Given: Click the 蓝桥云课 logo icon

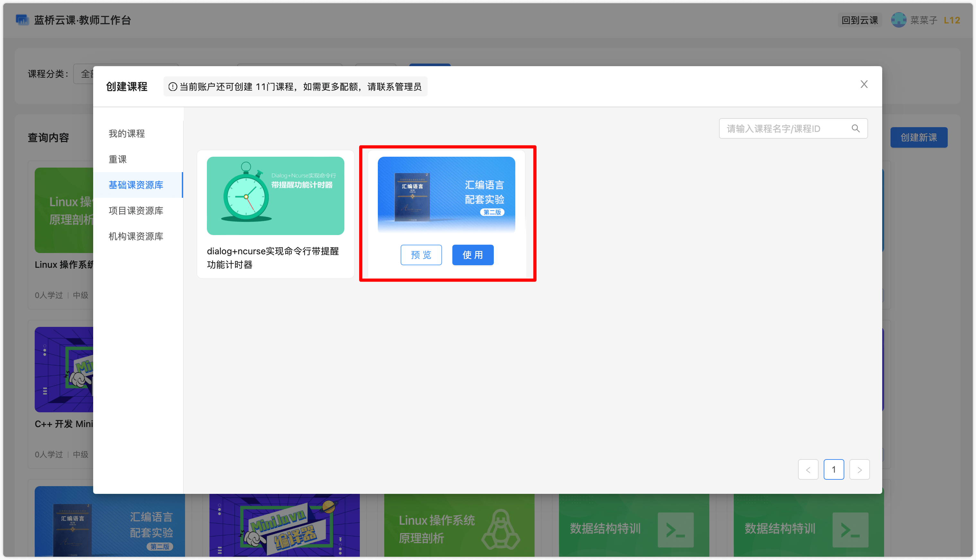Looking at the screenshot, I should [22, 20].
